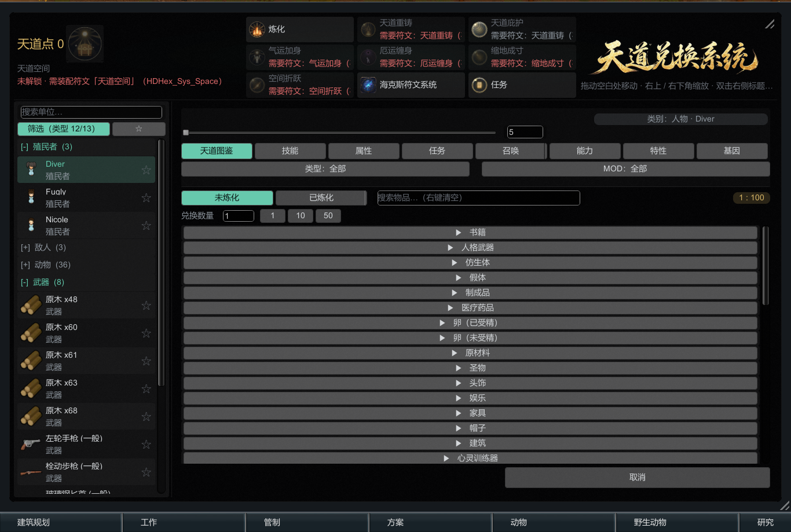Image resolution: width=791 pixels, height=532 pixels.
Task: Select the 左轮手枪 revolver icon
Action: coord(31,445)
